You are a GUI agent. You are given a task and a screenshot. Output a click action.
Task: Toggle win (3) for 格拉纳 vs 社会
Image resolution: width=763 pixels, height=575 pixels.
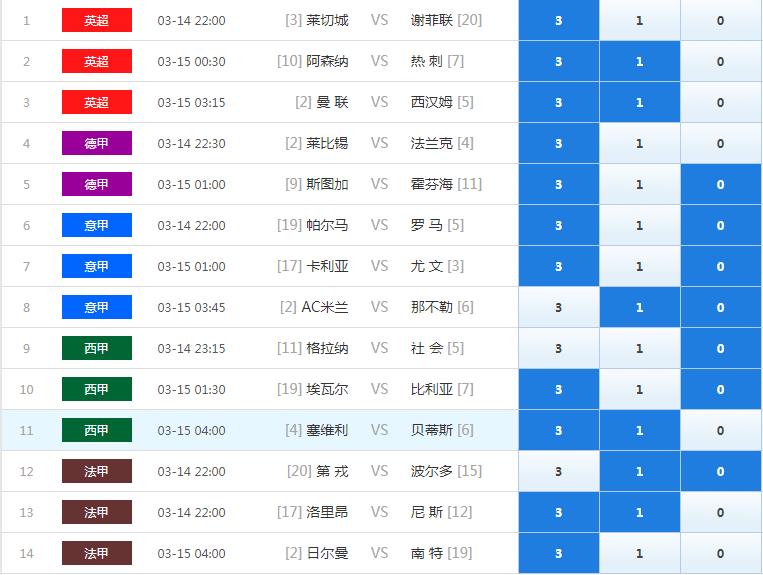coord(559,348)
